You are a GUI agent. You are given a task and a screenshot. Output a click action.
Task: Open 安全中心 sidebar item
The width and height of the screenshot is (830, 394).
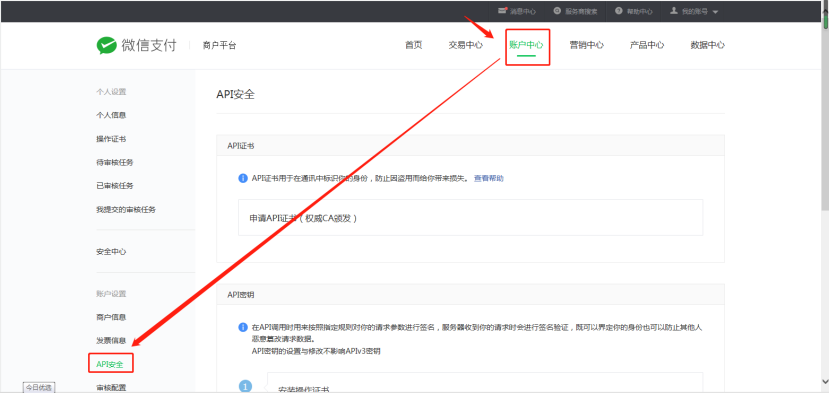coord(111,252)
